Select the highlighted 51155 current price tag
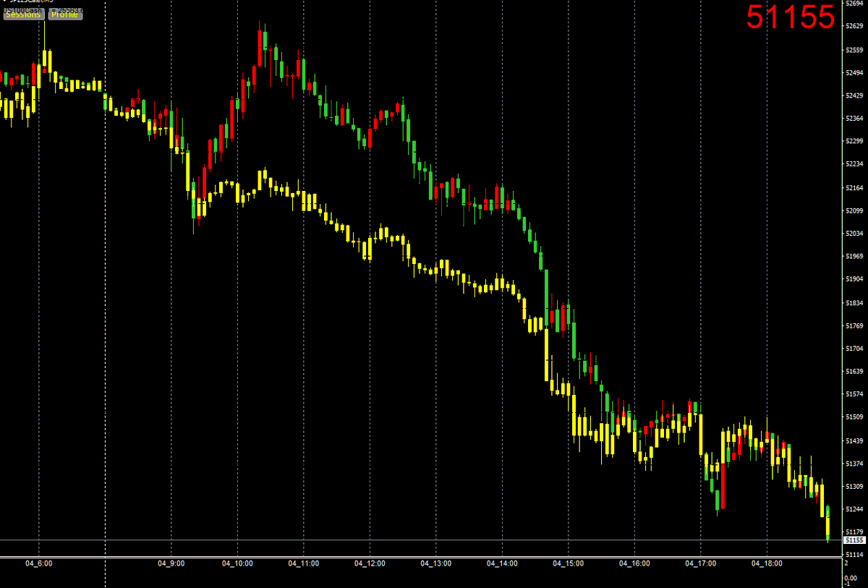868x588 pixels. (855, 540)
